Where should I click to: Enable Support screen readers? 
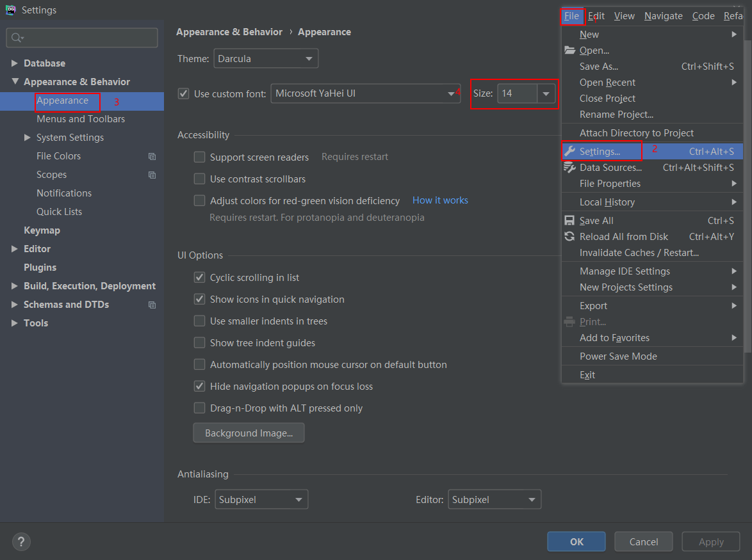point(199,157)
